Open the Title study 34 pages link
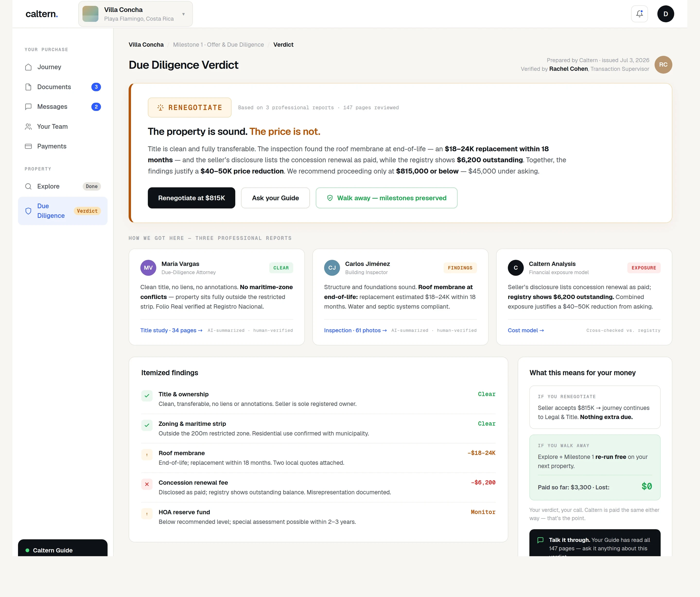700x597 pixels. (171, 330)
